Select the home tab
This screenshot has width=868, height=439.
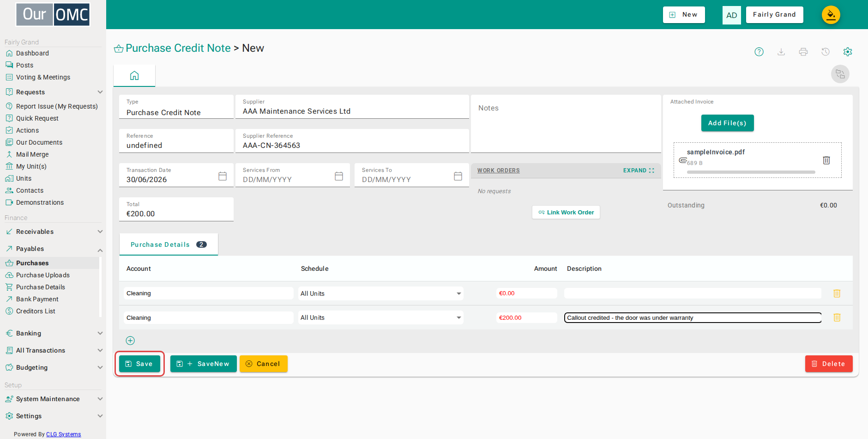coord(134,75)
